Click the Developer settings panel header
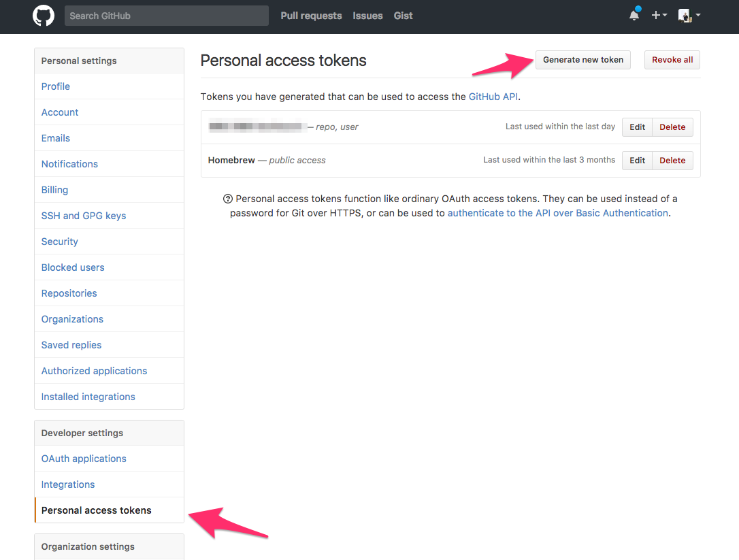The height and width of the screenshot is (560, 739). (110, 433)
